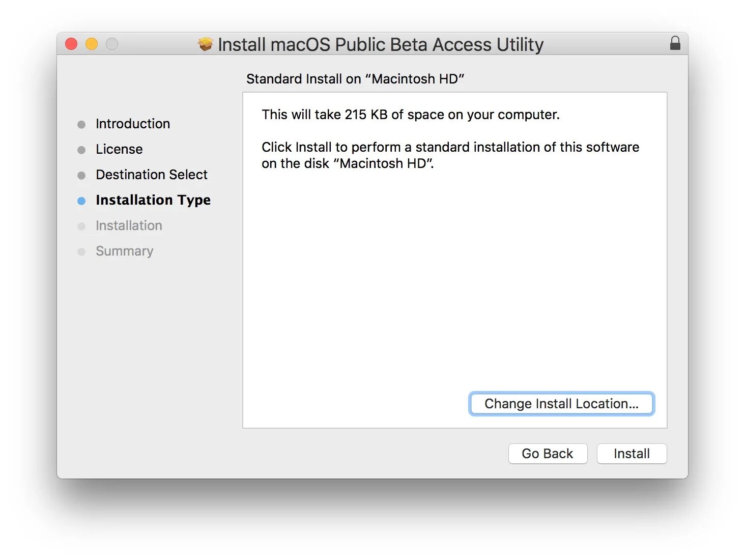
Task: Start the installation with the Install button
Action: (x=631, y=454)
